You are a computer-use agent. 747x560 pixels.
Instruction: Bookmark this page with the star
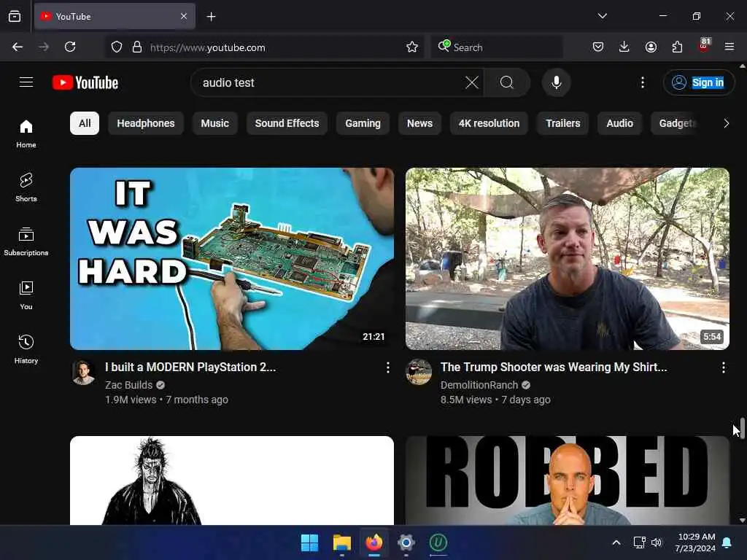click(x=412, y=47)
